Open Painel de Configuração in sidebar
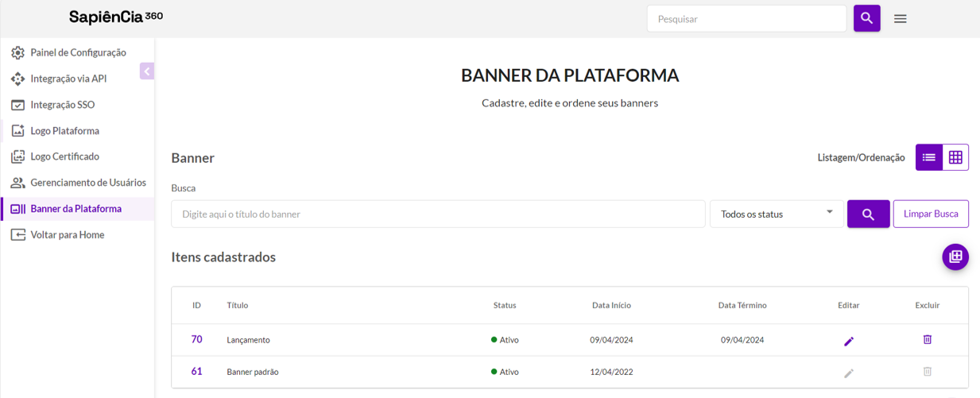Image resolution: width=980 pixels, height=398 pixels. point(77,52)
